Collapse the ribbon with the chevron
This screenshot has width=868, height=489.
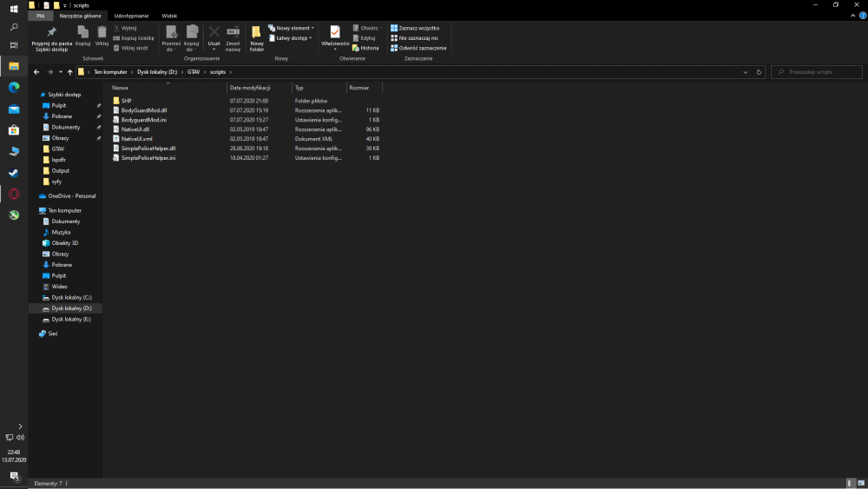(x=852, y=16)
